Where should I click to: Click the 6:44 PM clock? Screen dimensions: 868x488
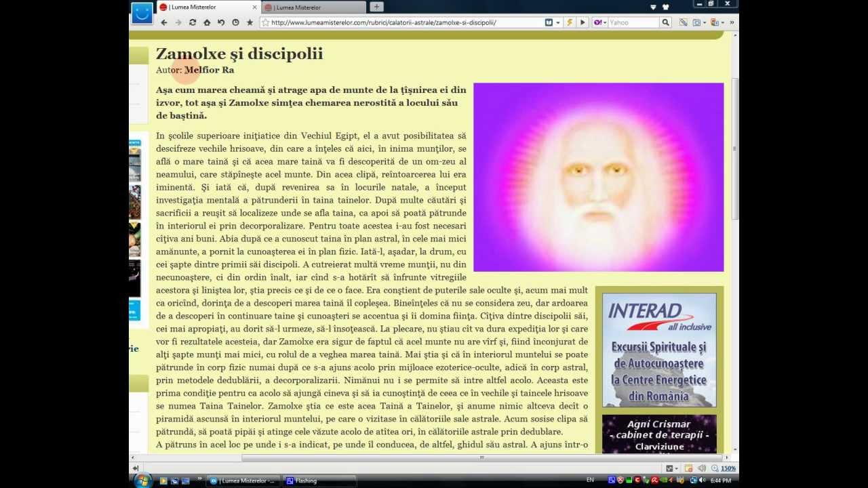coord(721,481)
